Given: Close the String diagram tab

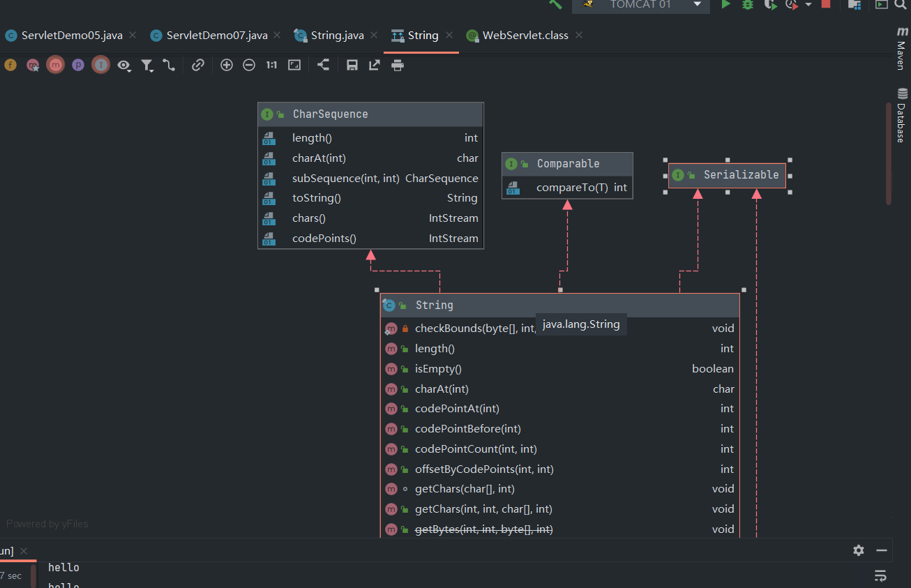Looking at the screenshot, I should 449,35.
